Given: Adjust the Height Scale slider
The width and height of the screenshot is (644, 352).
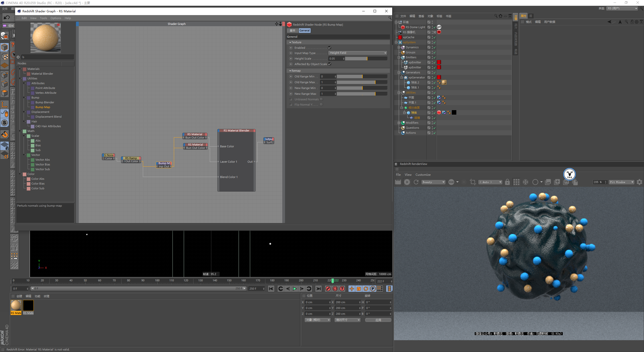Looking at the screenshot, I should pos(366,59).
